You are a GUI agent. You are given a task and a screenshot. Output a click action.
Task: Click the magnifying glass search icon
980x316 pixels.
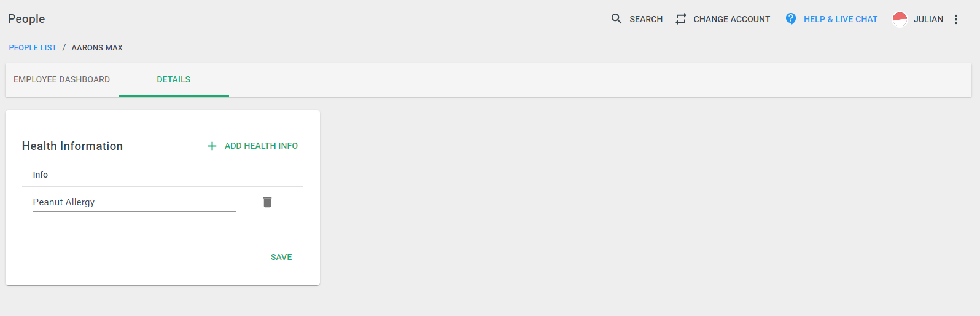pos(616,18)
